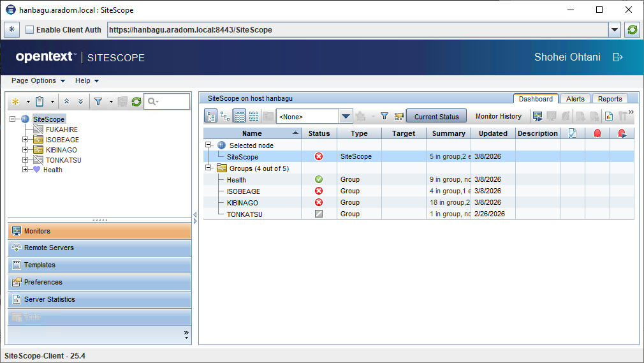Expand hidden navigation panels with bottom chevron
Screen dimensions: 644x363
coord(186,334)
